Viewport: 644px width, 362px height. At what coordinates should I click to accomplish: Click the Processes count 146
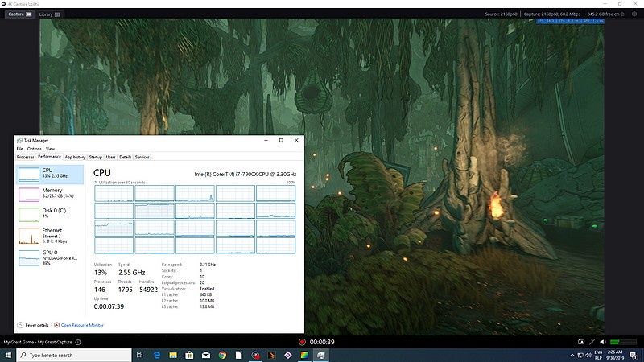click(x=99, y=290)
